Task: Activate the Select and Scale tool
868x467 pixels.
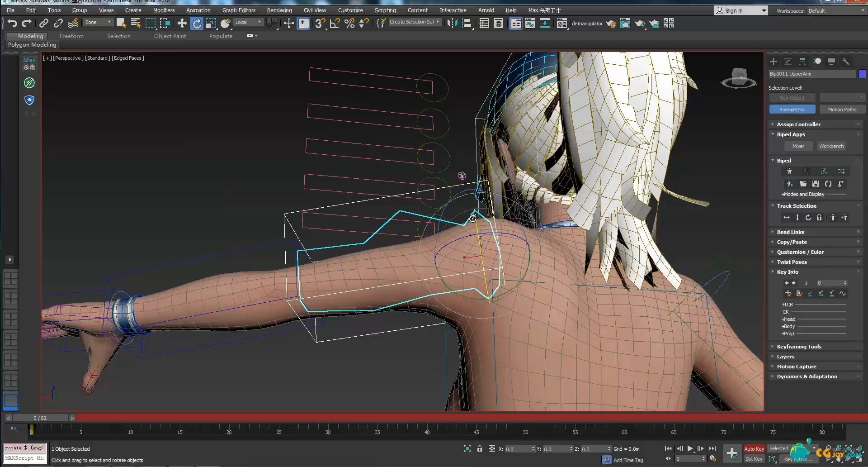Action: [211, 24]
